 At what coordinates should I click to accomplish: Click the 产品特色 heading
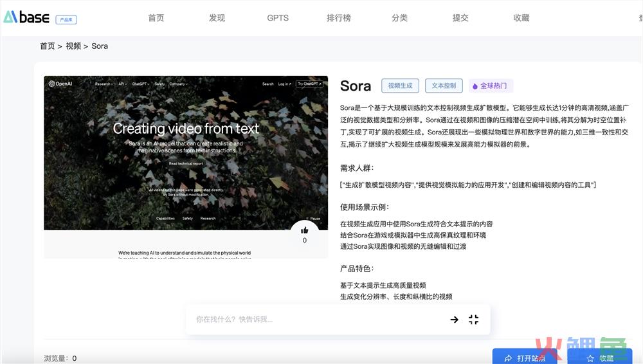[357, 268]
